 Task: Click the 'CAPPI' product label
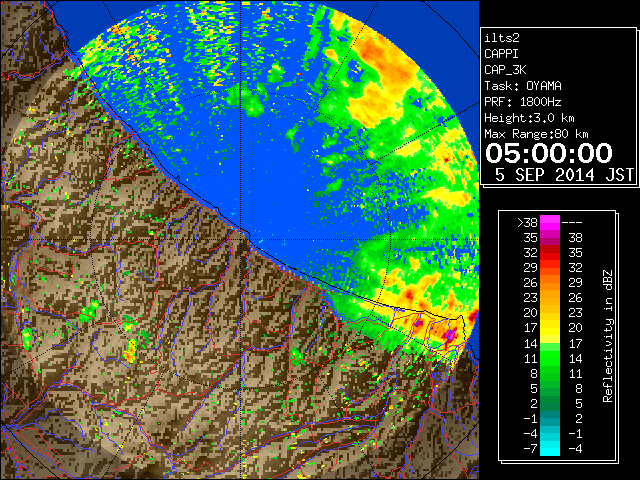pyautogui.click(x=501, y=54)
